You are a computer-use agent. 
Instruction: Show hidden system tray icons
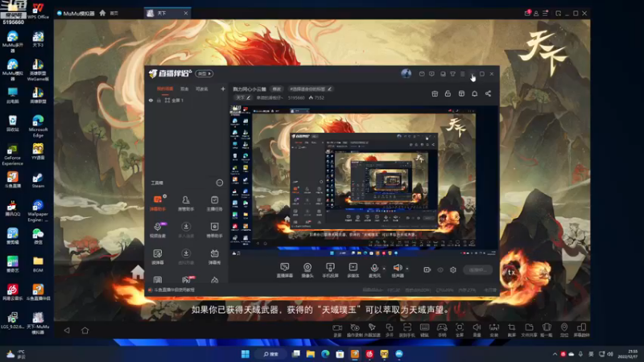tap(555, 354)
